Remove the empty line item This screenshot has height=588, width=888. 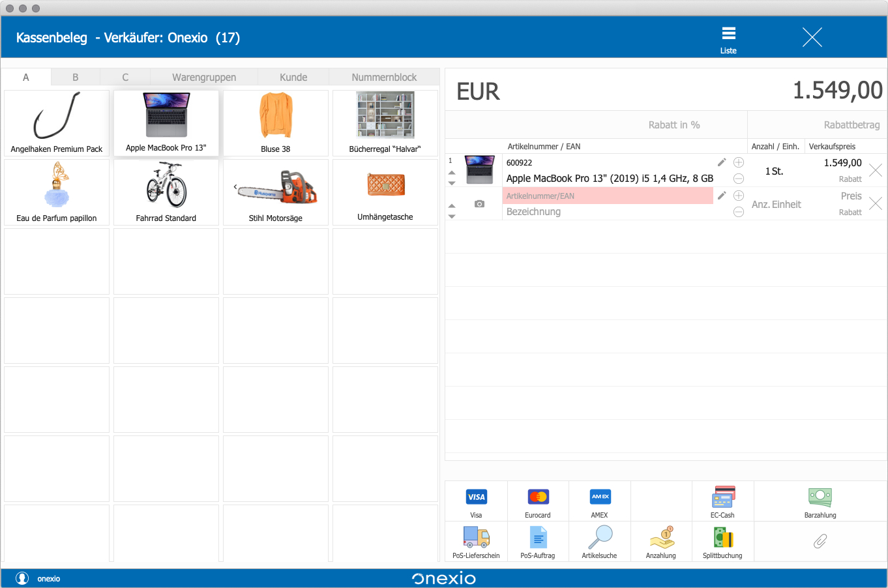pos(876,204)
